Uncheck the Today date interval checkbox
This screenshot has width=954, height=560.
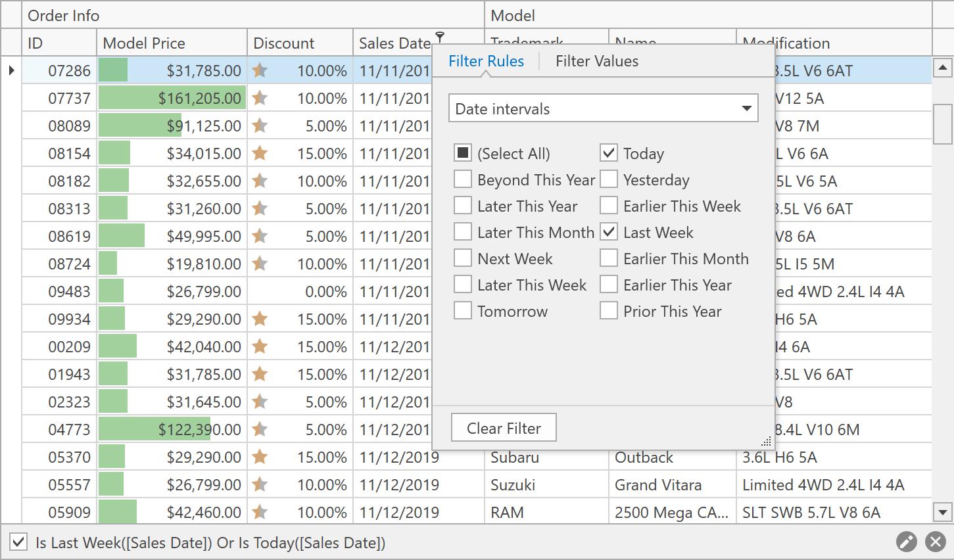click(x=609, y=153)
